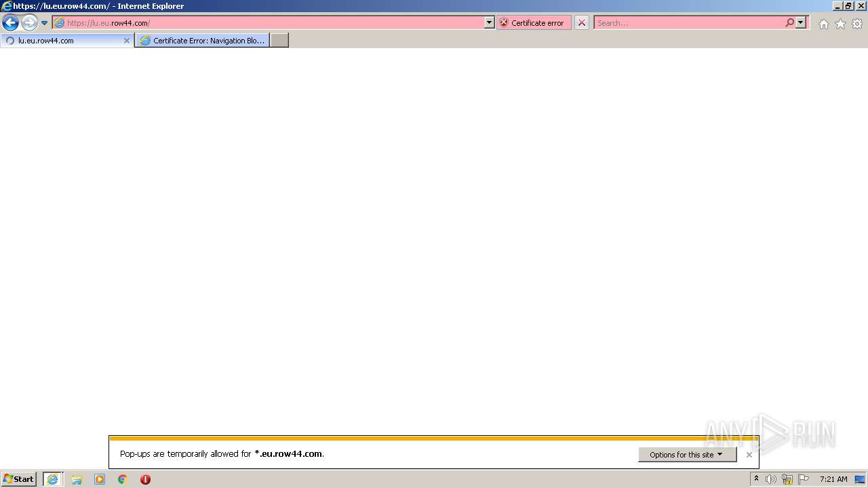
Task: Click the red Opera taskbar icon
Action: [x=145, y=479]
